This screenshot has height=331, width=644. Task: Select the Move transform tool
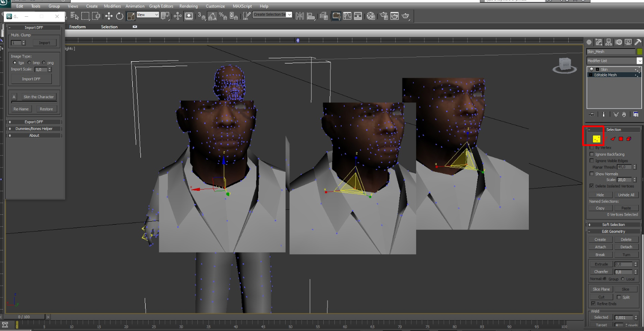(x=109, y=16)
